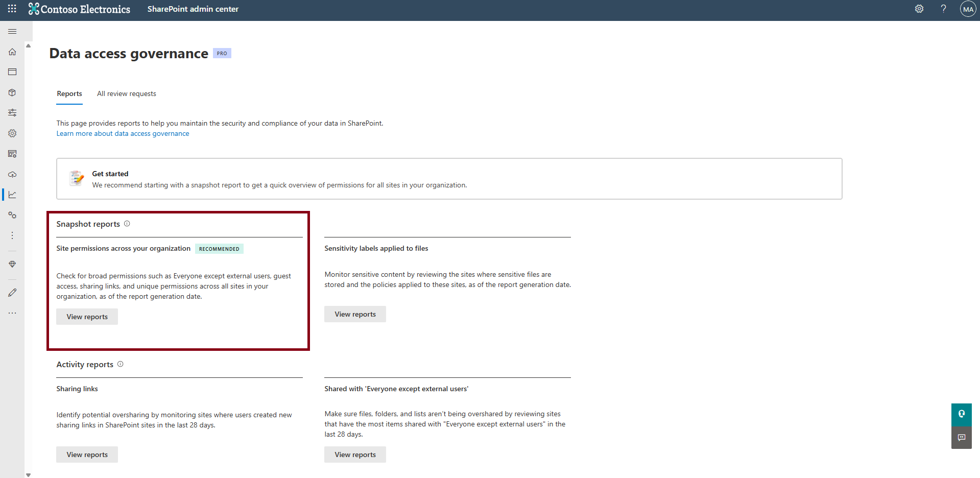Click the Reports chart icon in sidebar
980x478 pixels.
point(12,195)
